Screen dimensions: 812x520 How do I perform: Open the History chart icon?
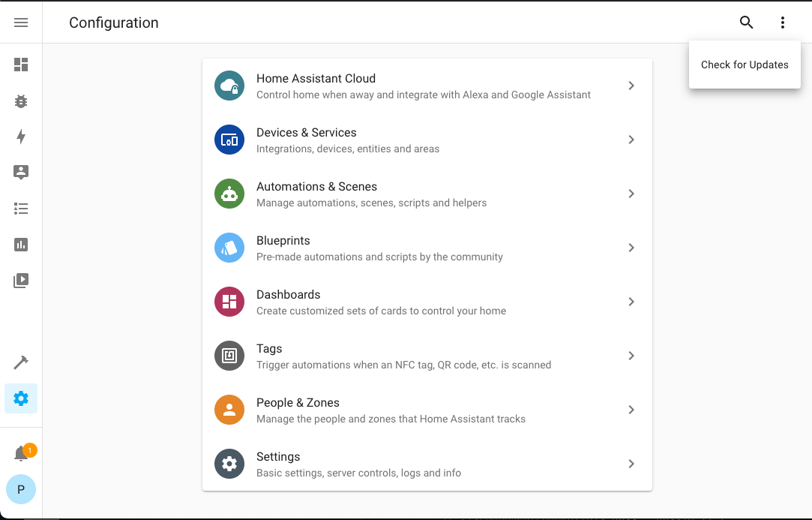[x=21, y=245]
